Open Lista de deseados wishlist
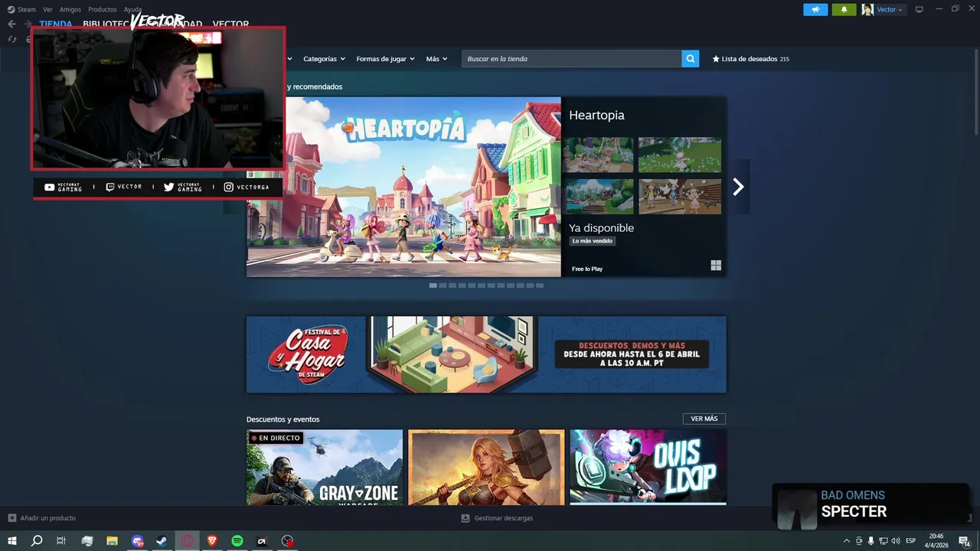Screen dimensions: 980x551 (x=750, y=59)
